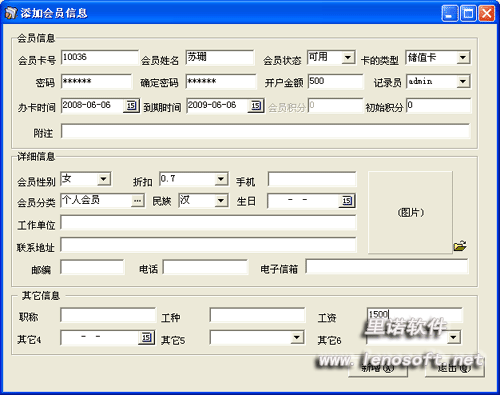500x395 pixels.
Task: Expand the 折扣 dropdown showing 0.7
Action: click(221, 179)
